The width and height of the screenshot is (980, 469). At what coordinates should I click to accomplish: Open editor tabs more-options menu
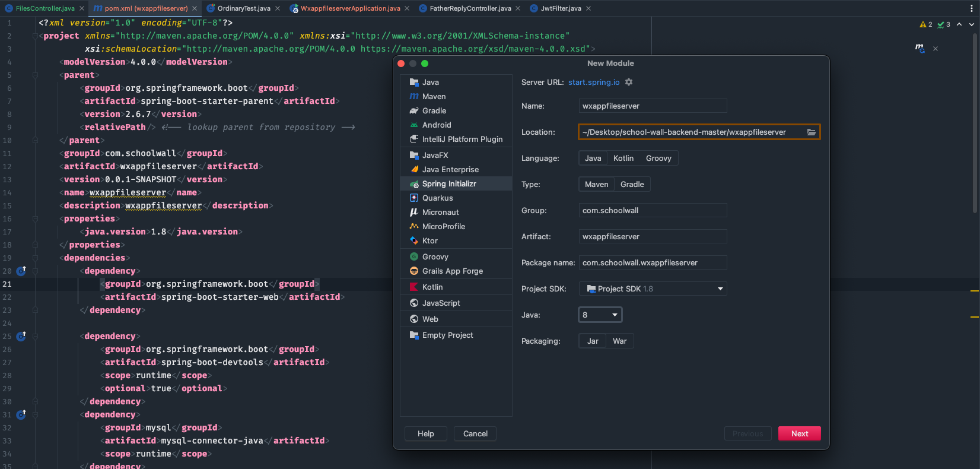(x=972, y=8)
